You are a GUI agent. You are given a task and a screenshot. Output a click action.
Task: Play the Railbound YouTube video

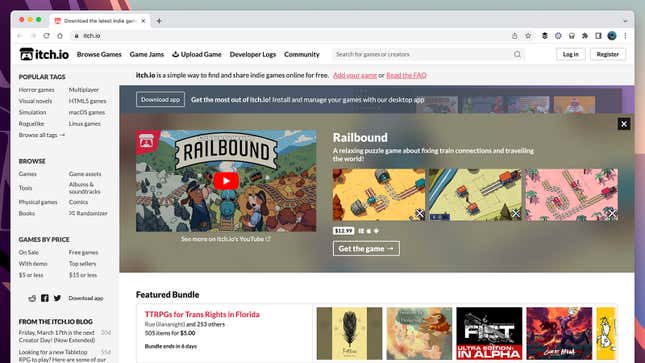226,181
